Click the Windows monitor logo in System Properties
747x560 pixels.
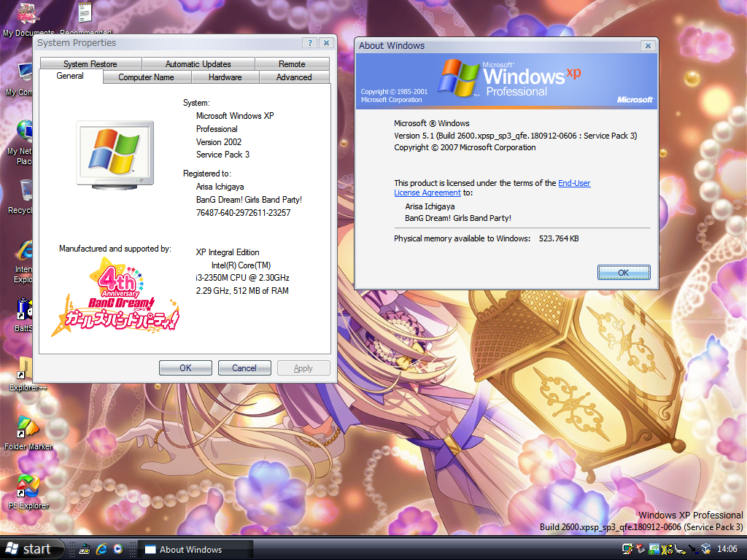point(115,155)
